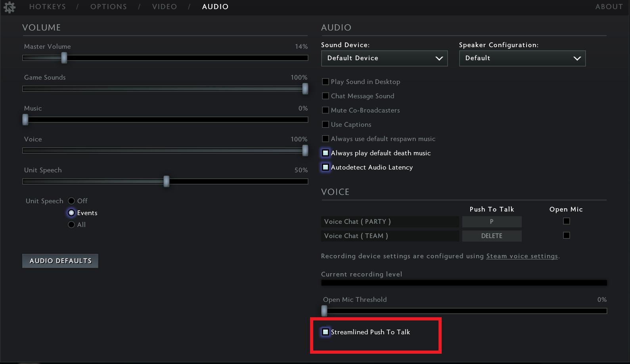
Task: Uncheck Streamlined Push To Talk
Action: click(x=326, y=332)
